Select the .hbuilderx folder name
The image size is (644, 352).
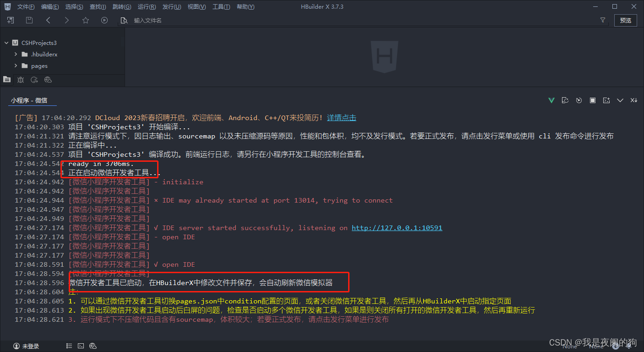tap(44, 54)
